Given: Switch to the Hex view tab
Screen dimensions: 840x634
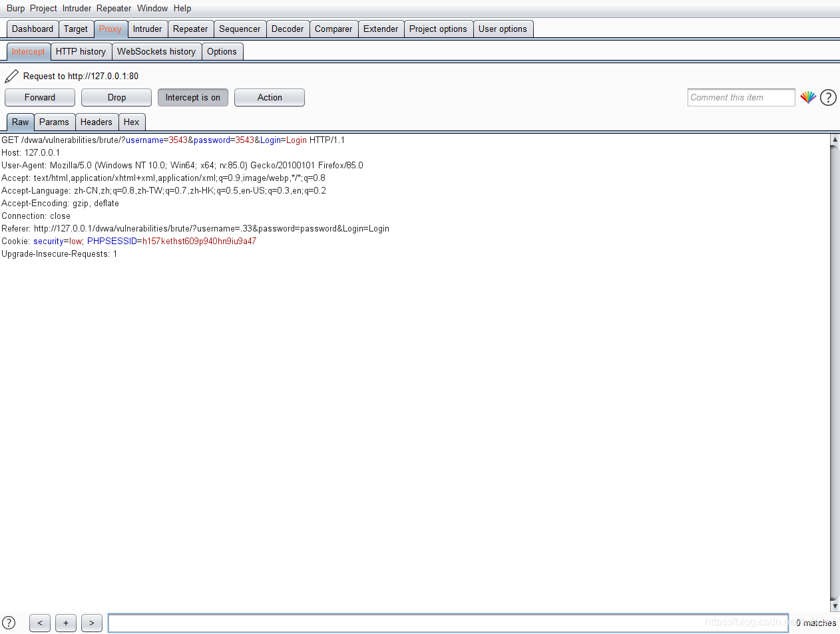Looking at the screenshot, I should click(x=132, y=122).
